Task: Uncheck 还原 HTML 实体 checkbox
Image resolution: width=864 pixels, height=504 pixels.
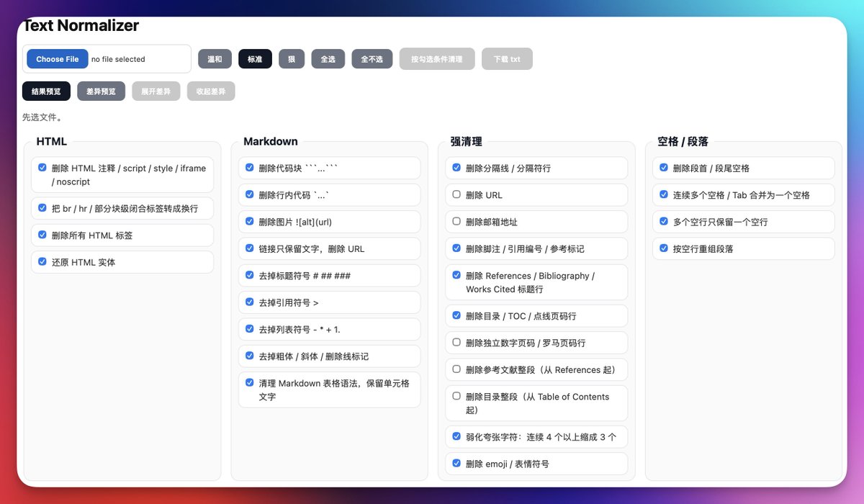Action: point(42,261)
